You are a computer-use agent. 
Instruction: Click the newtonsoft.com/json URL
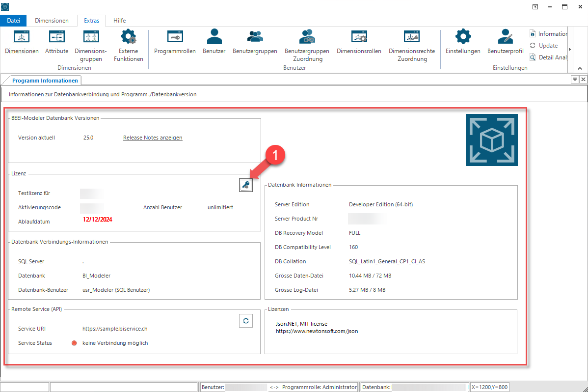point(317,331)
